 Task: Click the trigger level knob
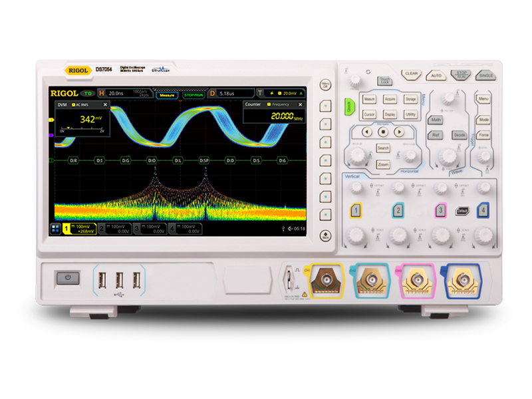[x=484, y=156]
